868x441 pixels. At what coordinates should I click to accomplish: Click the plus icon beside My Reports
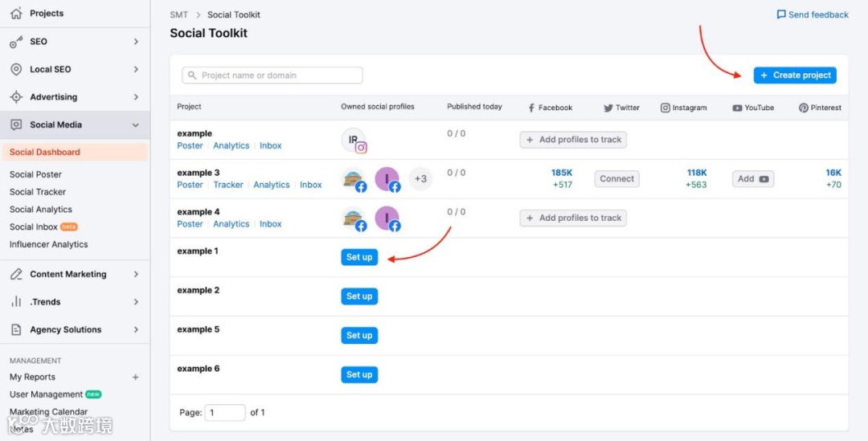135,378
